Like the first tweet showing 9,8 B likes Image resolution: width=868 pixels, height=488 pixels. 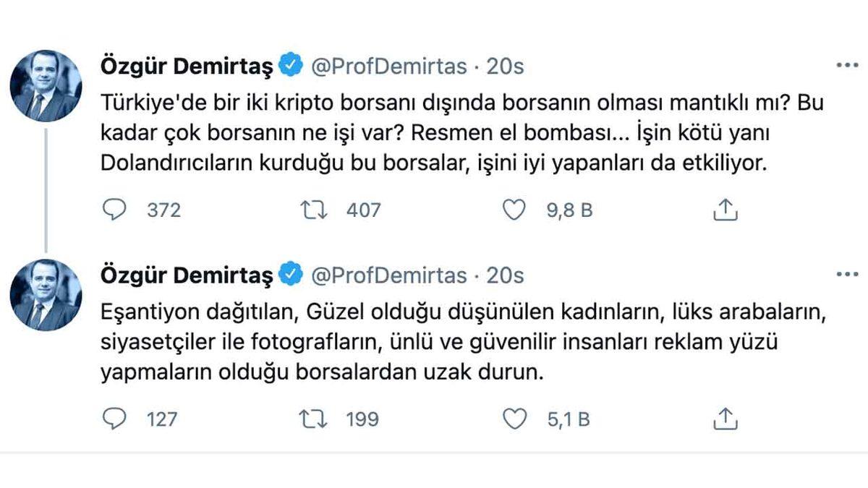coord(515,210)
